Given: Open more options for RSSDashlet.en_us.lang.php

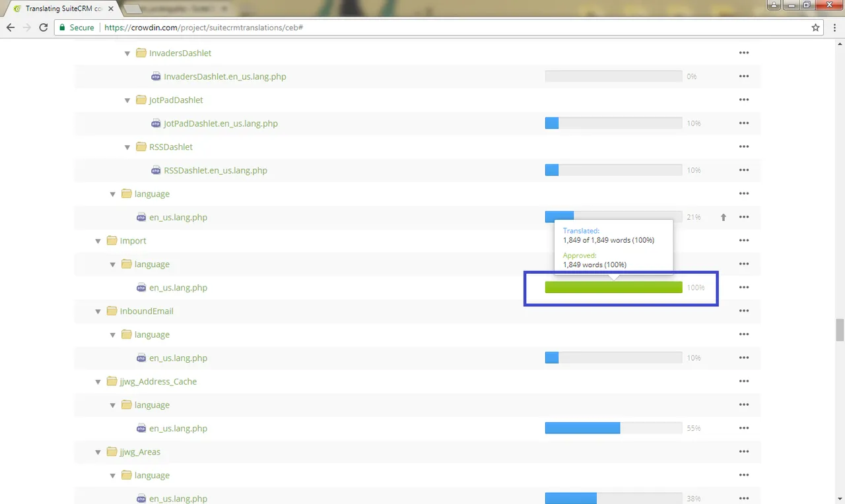Looking at the screenshot, I should [x=744, y=170].
